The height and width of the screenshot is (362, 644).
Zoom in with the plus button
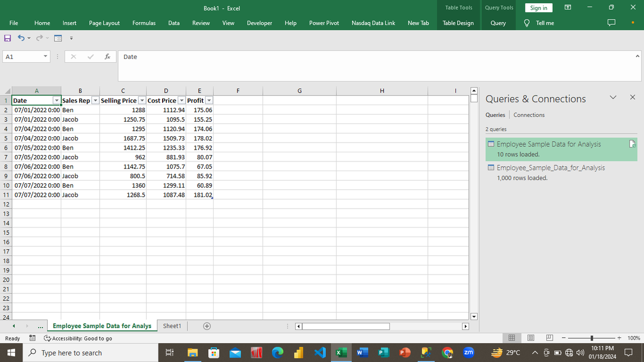pos(619,338)
